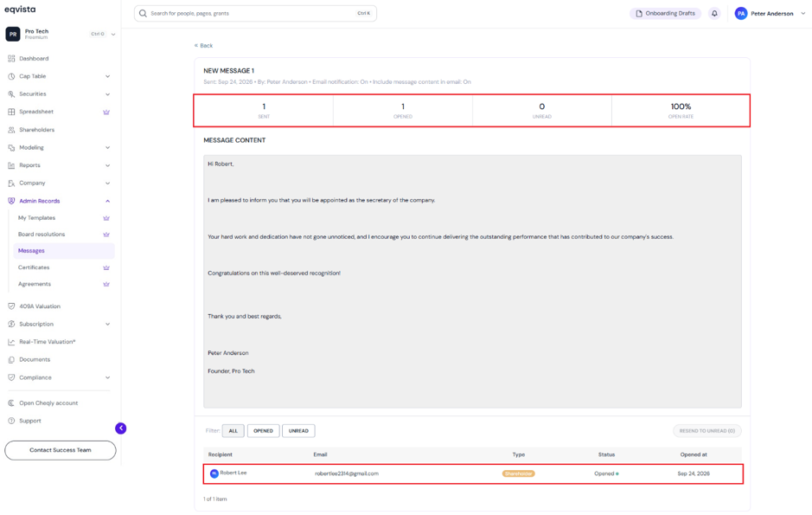812x515 pixels.
Task: Click the Back link
Action: tap(203, 46)
